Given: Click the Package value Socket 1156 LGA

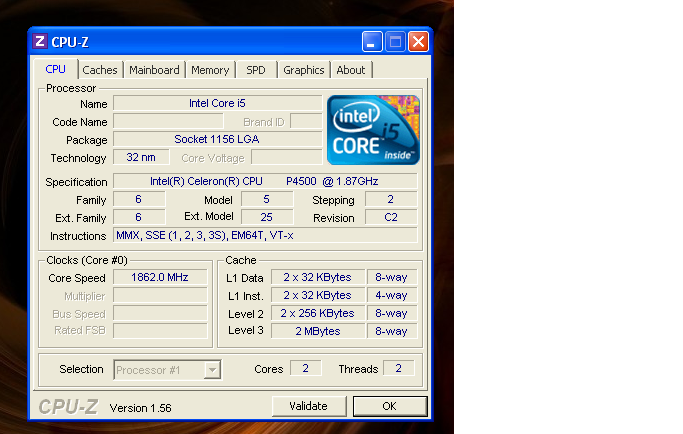Looking at the screenshot, I should coord(217,139).
